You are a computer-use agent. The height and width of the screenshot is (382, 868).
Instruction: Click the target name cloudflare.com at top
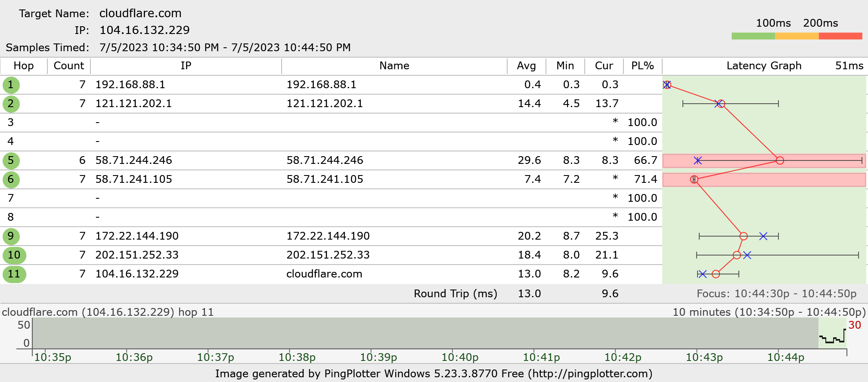[x=140, y=13]
